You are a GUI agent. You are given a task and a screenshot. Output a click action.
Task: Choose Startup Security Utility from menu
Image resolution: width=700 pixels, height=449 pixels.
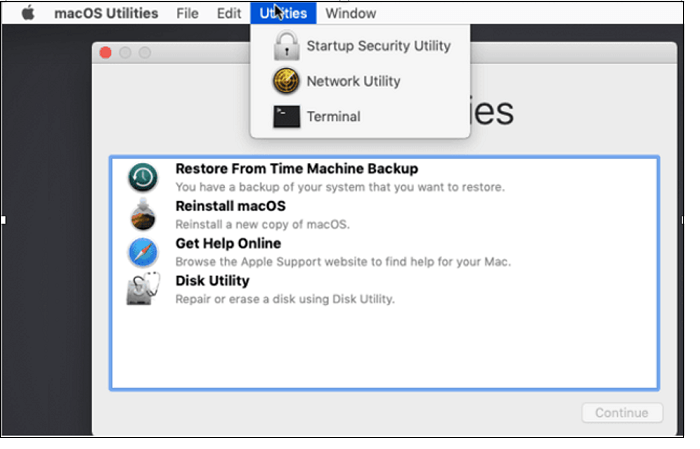[360, 46]
